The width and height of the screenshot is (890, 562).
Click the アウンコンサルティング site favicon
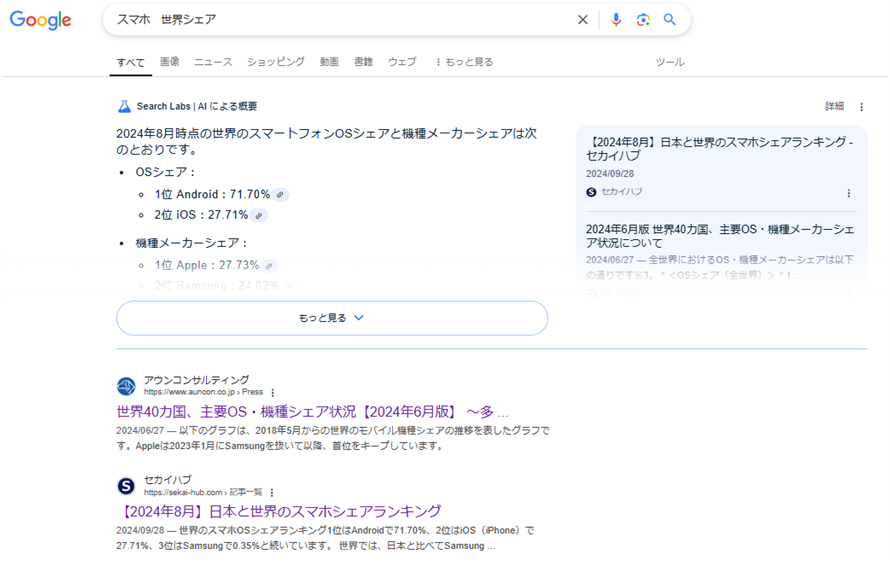coord(126,386)
